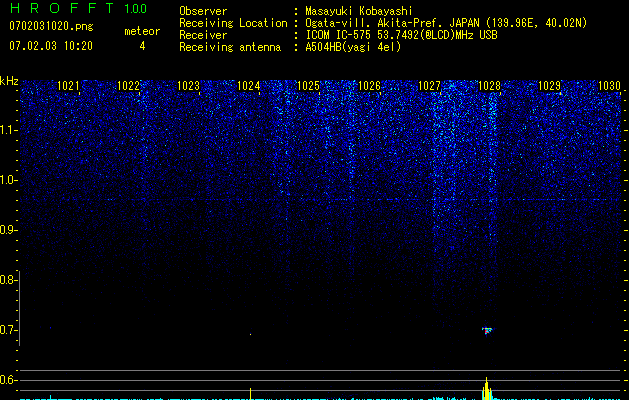
Task: Click the kHz axis unit label
Action: coord(9,81)
